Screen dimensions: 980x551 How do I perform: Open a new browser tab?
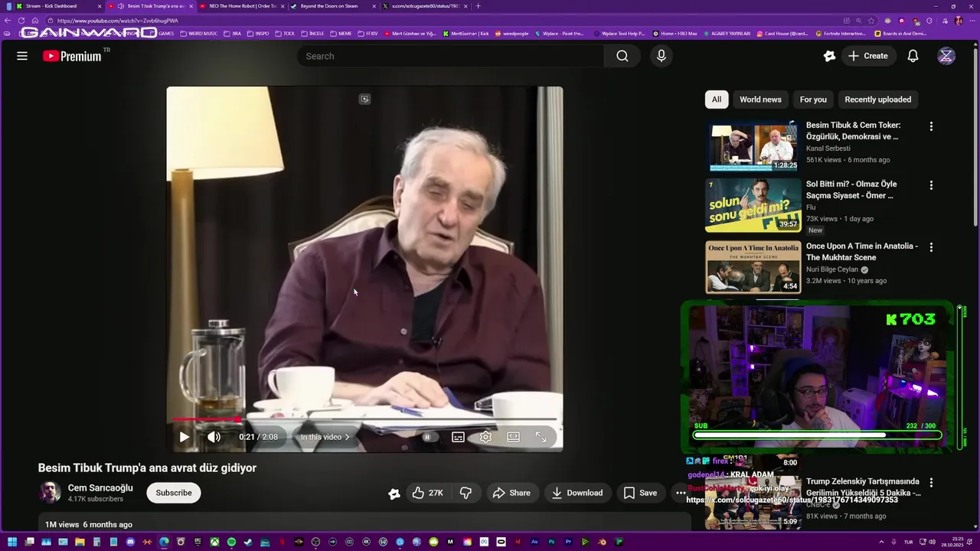pyautogui.click(x=479, y=6)
